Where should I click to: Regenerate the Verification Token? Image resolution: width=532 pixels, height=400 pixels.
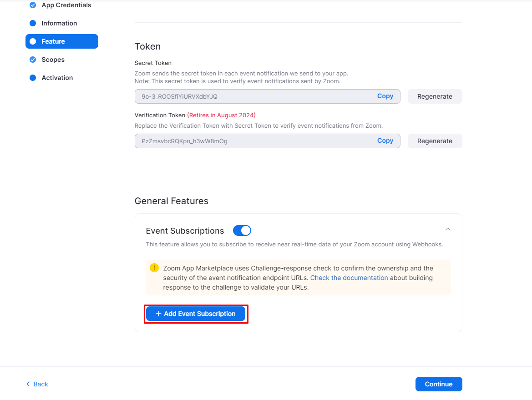coord(435,141)
